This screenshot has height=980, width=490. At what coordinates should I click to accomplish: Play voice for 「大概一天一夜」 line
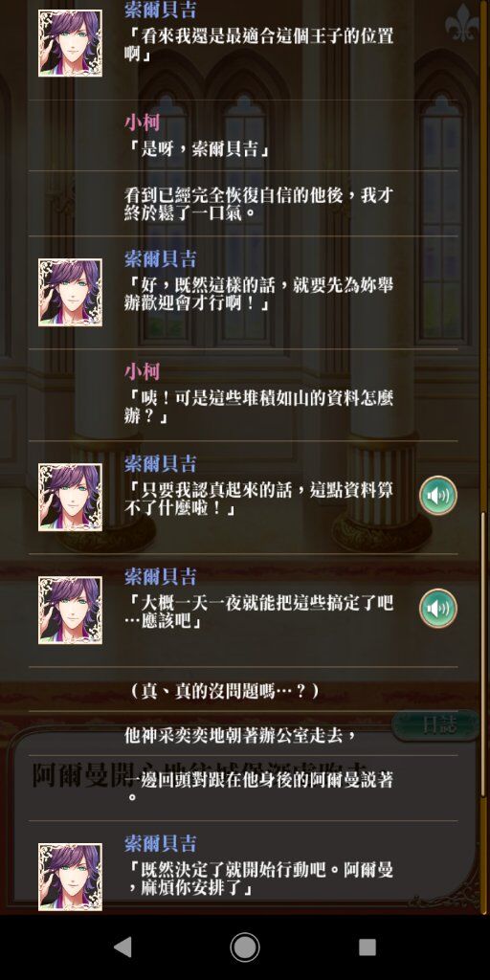[437, 608]
